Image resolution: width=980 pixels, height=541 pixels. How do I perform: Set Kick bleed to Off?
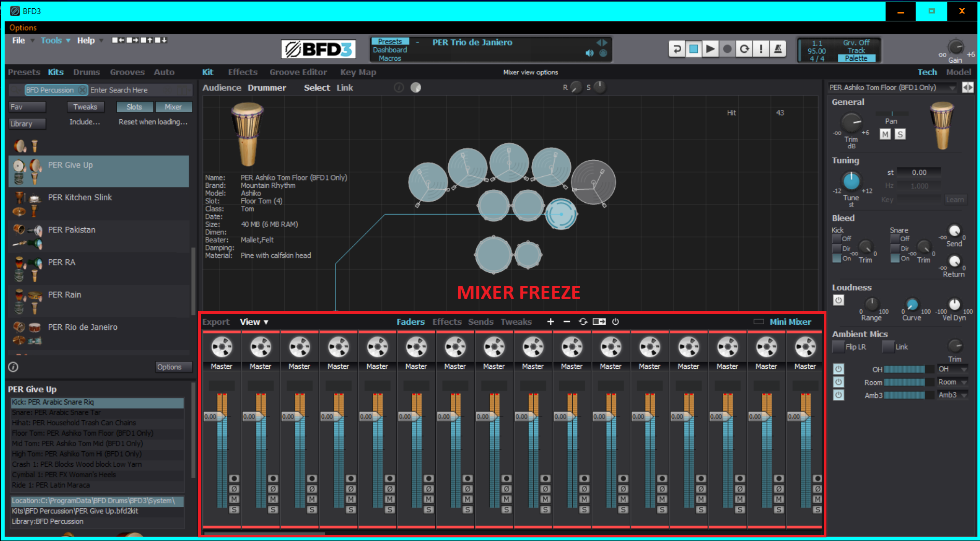pos(837,239)
